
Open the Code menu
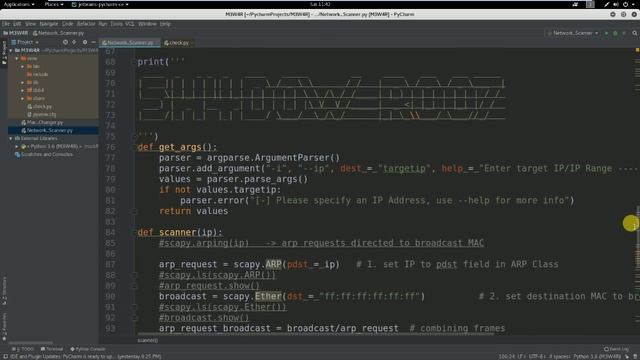click(x=68, y=24)
